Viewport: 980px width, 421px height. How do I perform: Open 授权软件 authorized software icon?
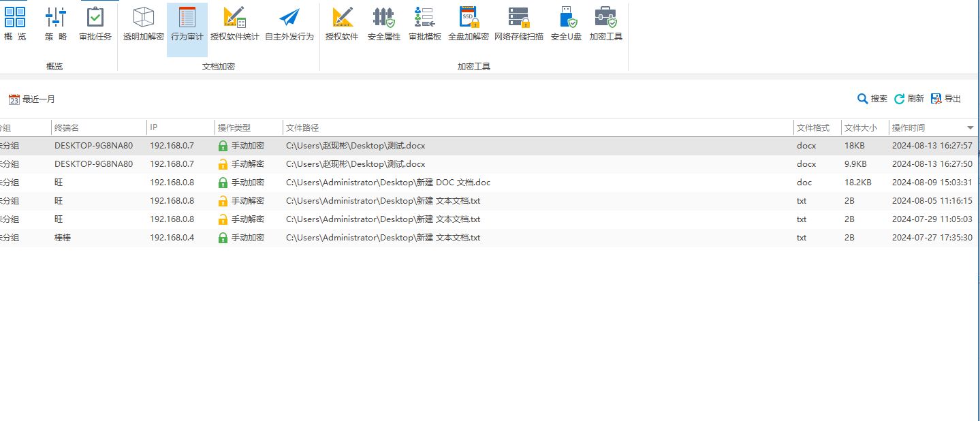[x=342, y=24]
